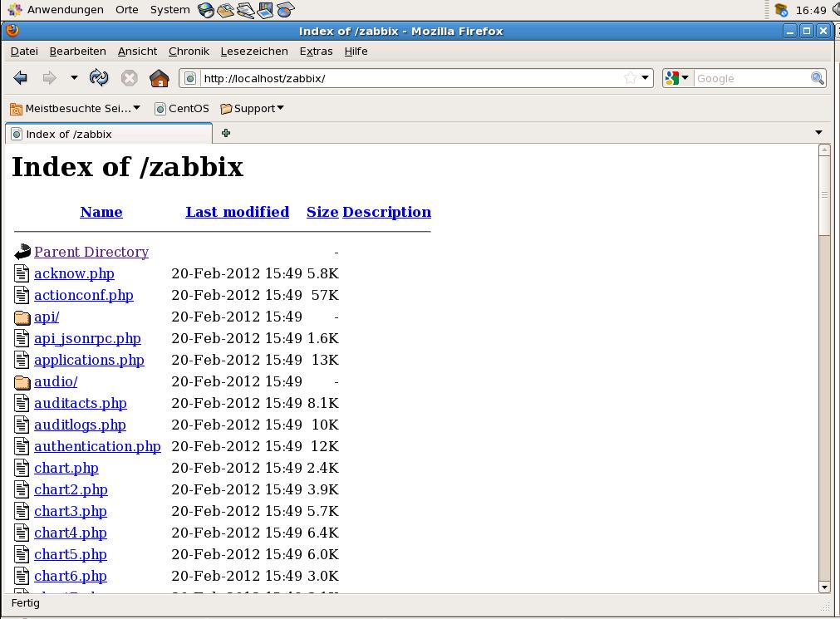Open a new tab with the plus icon
Viewport: 840px width, 619px height.
click(x=225, y=133)
